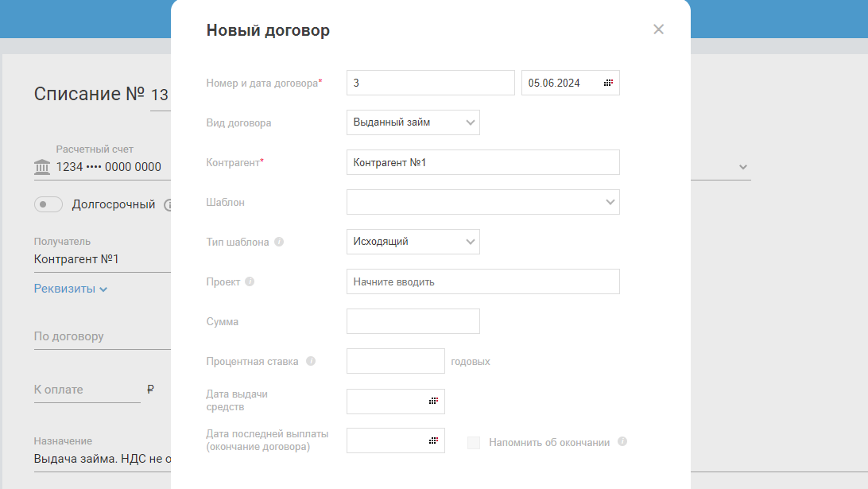868x489 pixels.
Task: Open calendar for last payment date
Action: 433,440
